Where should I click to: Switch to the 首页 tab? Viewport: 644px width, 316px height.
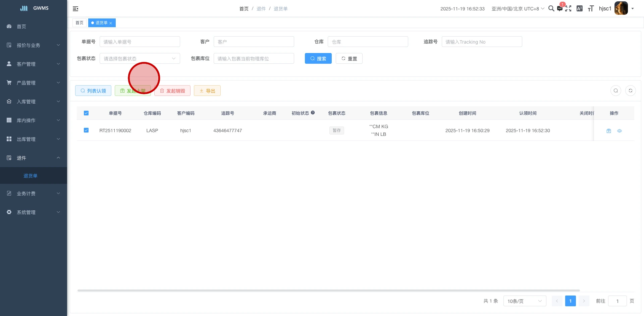79,22
